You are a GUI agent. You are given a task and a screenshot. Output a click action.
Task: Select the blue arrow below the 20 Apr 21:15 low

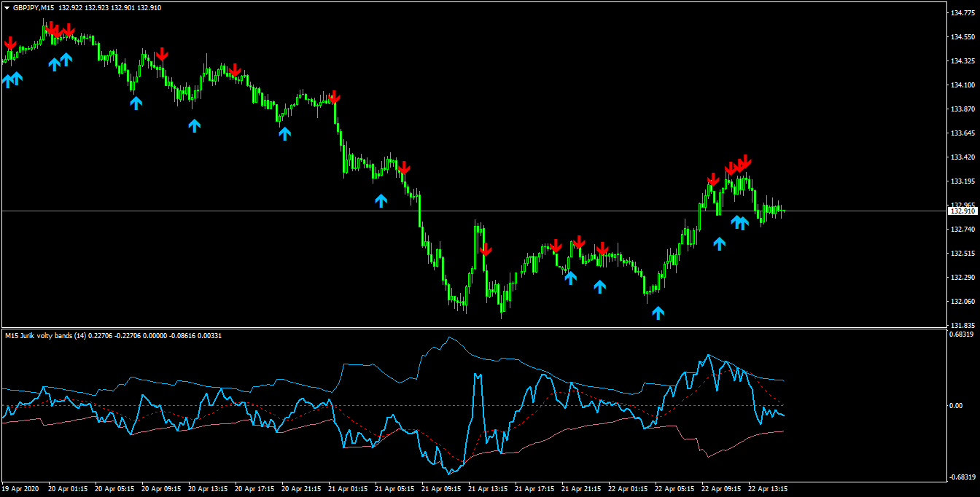284,133
